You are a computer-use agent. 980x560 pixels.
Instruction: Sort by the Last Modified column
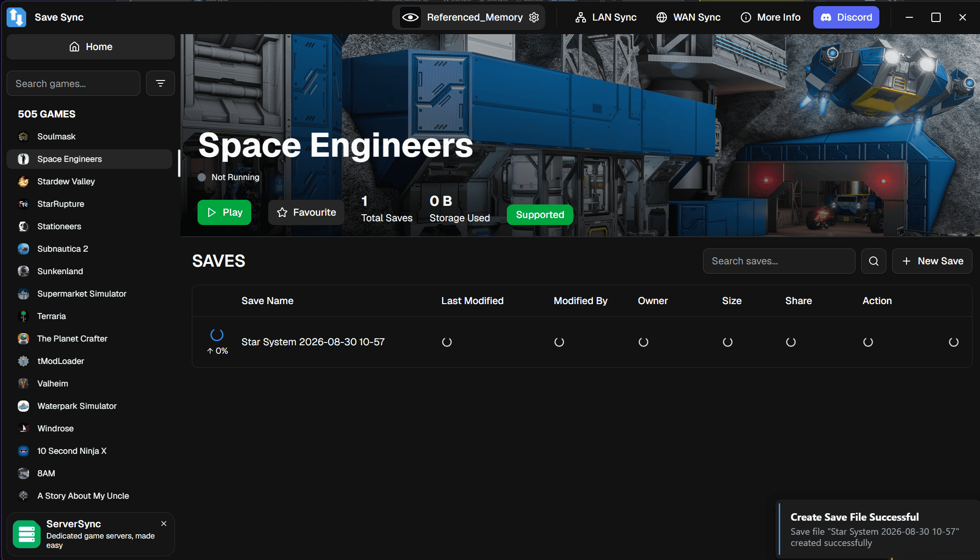[x=472, y=301]
